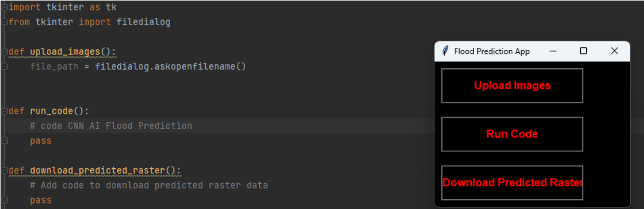This screenshot has height=209, width=644.
Task: Click the filedialog.askopenfilename() call
Action: coord(171,67)
